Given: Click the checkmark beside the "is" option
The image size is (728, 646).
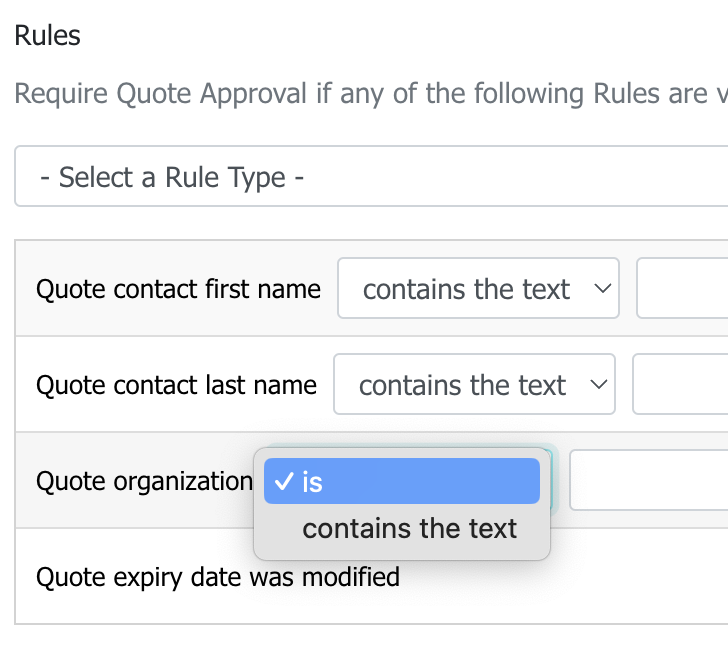Looking at the screenshot, I should pos(284,481).
